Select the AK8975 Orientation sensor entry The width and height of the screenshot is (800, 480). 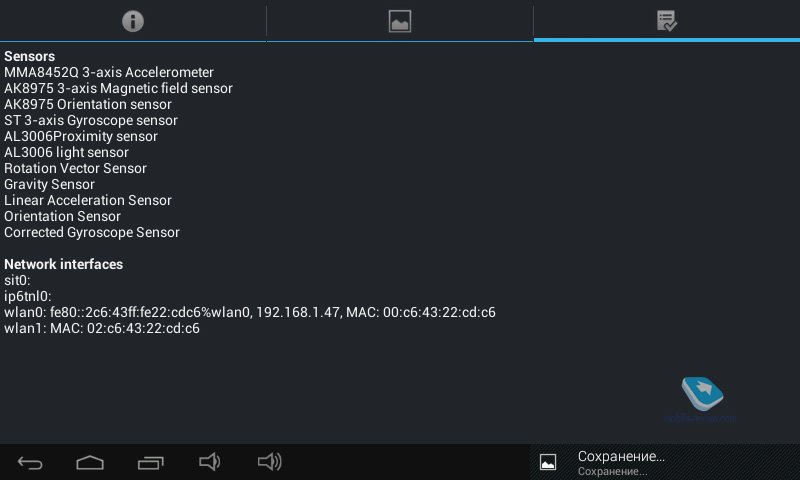click(x=88, y=104)
